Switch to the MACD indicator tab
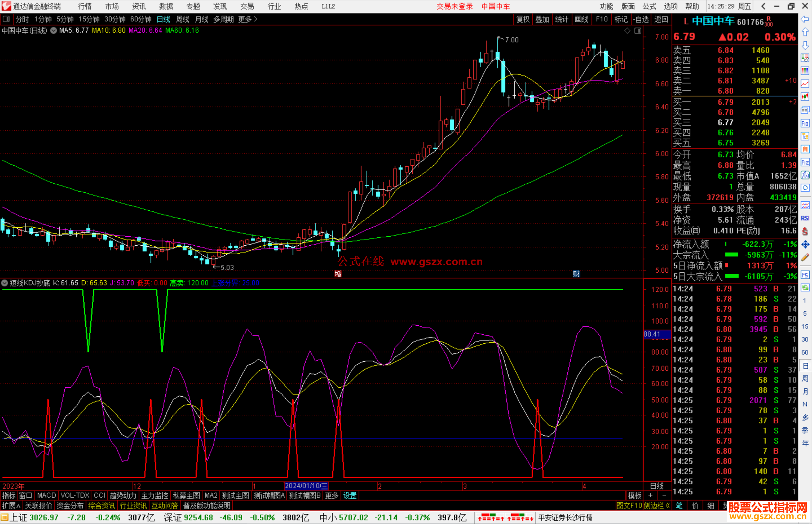Viewport: 812px width, 524px height. 46,495
